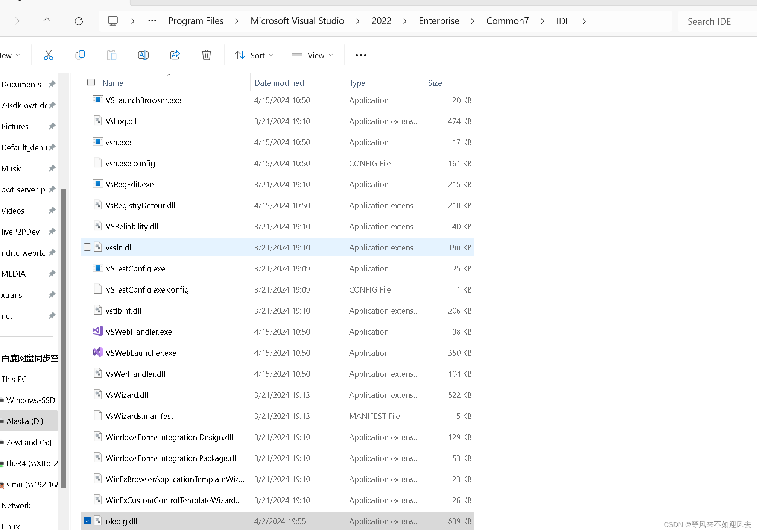
Task: Refresh the current folder view
Action: coord(79,21)
